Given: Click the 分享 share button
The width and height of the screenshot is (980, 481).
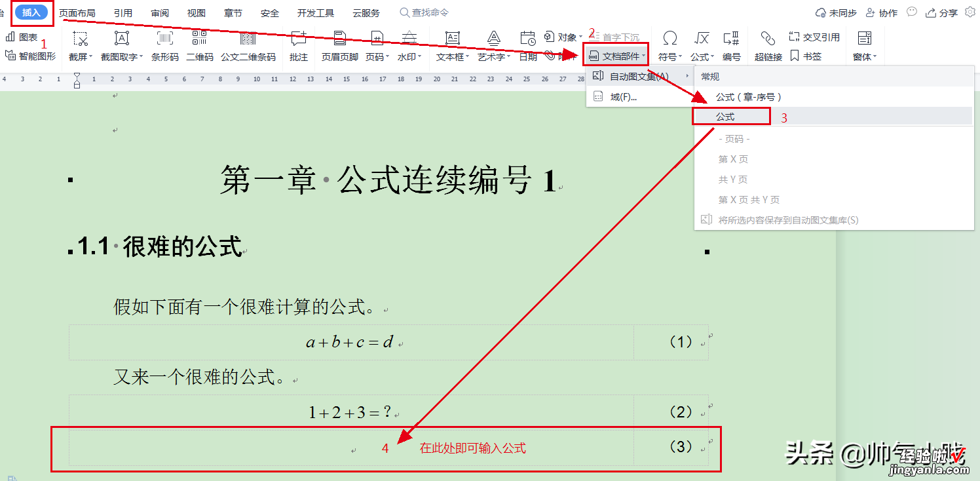Looking at the screenshot, I should [x=941, y=12].
